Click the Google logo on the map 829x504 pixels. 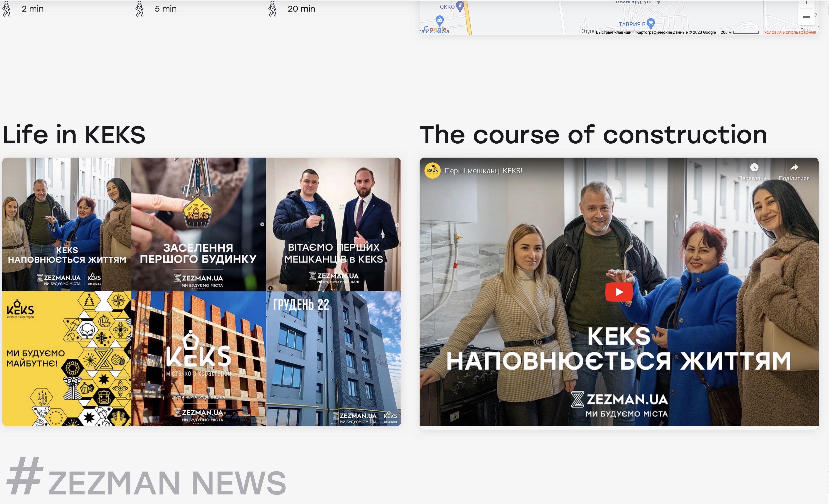click(x=435, y=30)
